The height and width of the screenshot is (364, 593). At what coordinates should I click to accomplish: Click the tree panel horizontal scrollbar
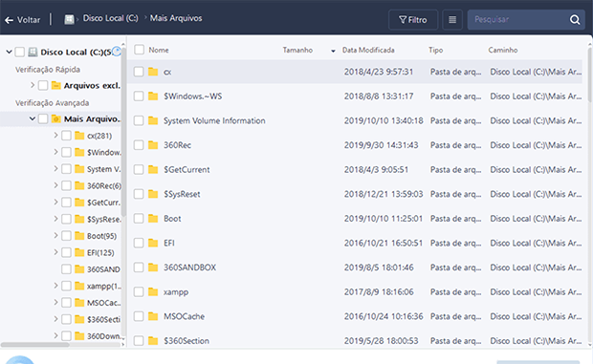34,344
